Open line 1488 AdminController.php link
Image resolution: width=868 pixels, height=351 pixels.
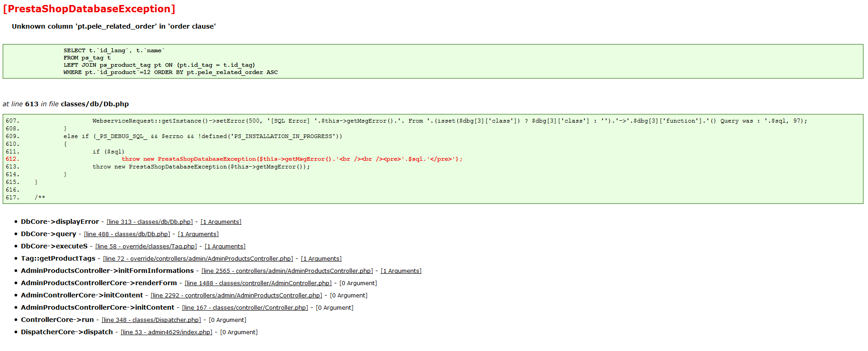click(x=258, y=283)
